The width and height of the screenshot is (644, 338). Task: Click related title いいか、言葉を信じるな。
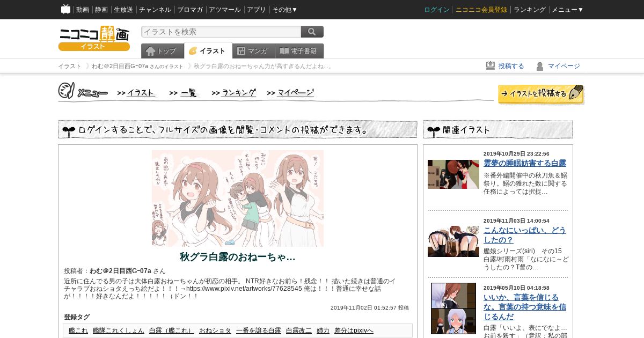[525, 307]
